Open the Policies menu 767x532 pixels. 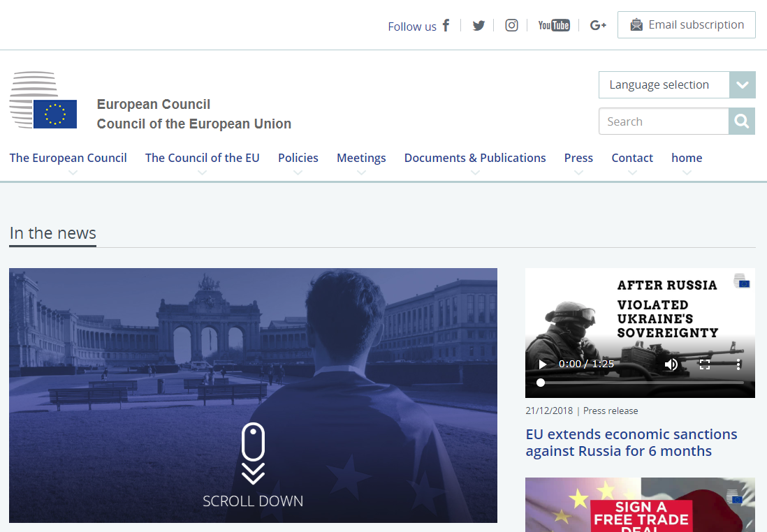[x=298, y=158]
